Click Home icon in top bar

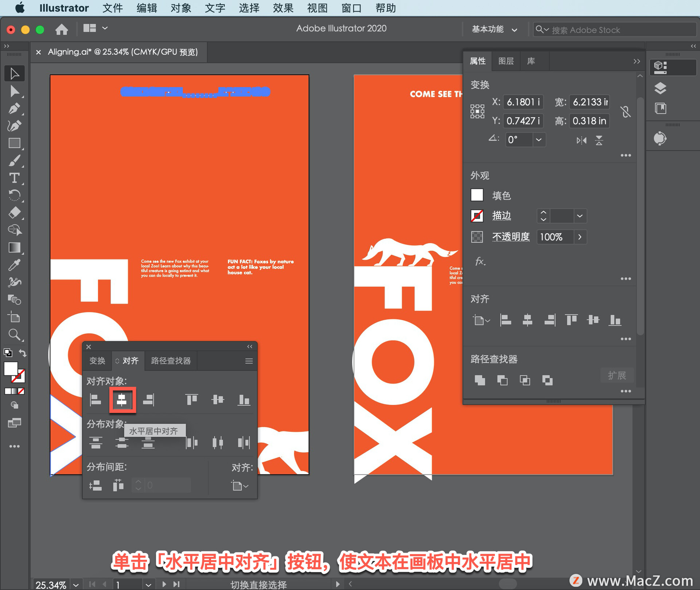point(62,29)
